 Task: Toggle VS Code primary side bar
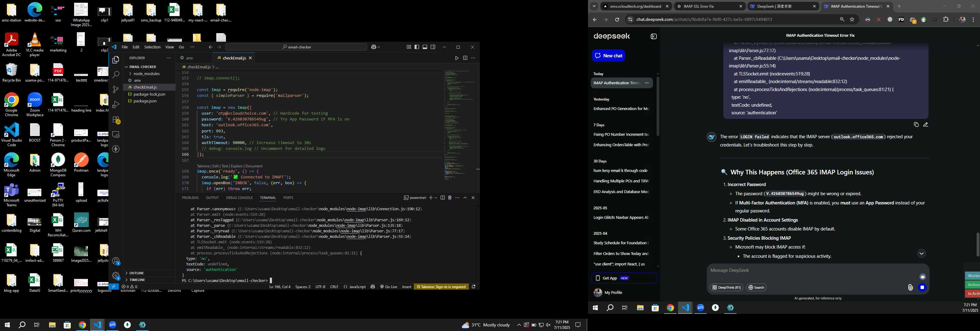(x=417, y=47)
